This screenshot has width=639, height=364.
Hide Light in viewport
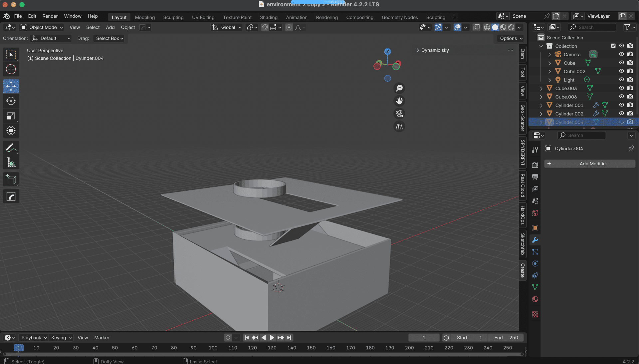point(621,80)
